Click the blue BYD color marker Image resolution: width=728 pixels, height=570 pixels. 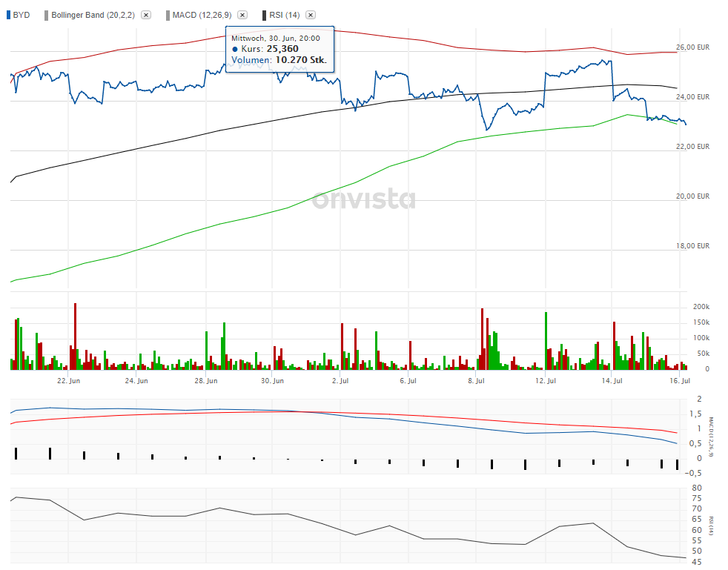pyautogui.click(x=8, y=15)
